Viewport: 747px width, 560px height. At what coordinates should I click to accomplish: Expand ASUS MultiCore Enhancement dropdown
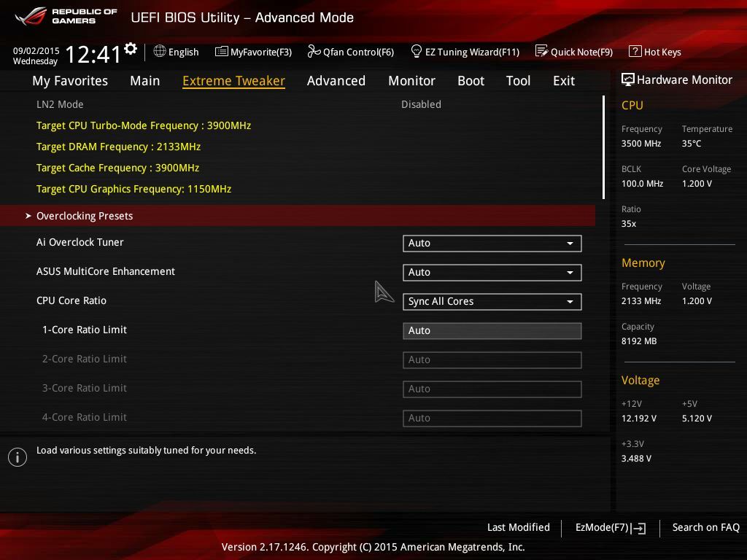pyautogui.click(x=492, y=273)
